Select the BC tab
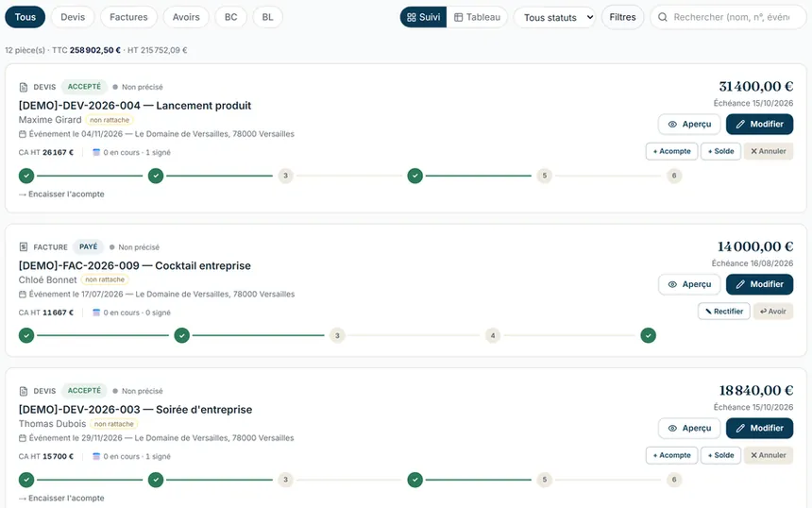812x508 pixels. 231,17
